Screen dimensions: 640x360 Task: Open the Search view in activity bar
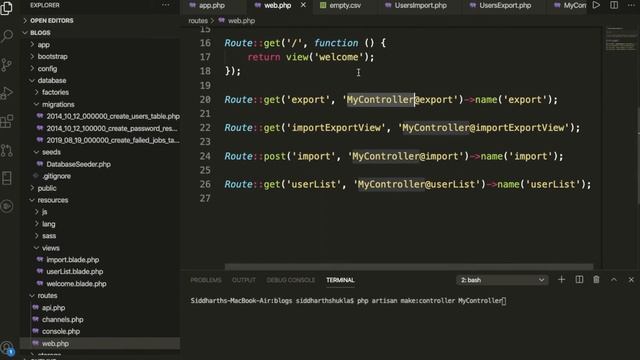click(x=7, y=36)
